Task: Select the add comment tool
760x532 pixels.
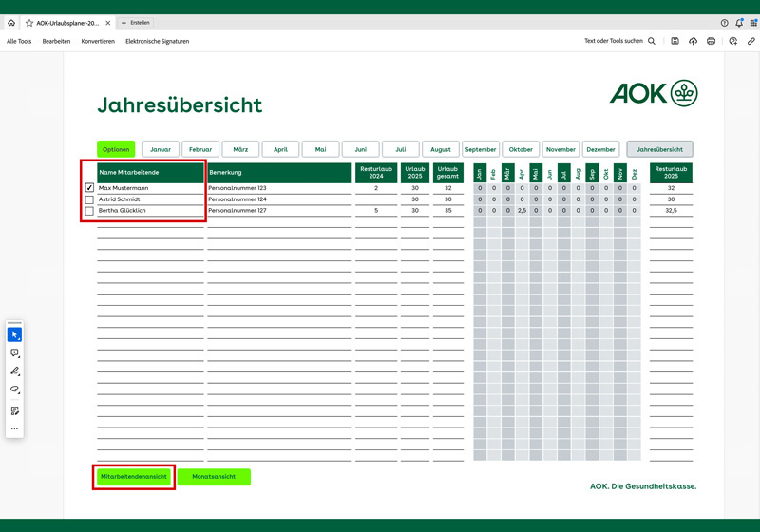Action: (x=14, y=352)
